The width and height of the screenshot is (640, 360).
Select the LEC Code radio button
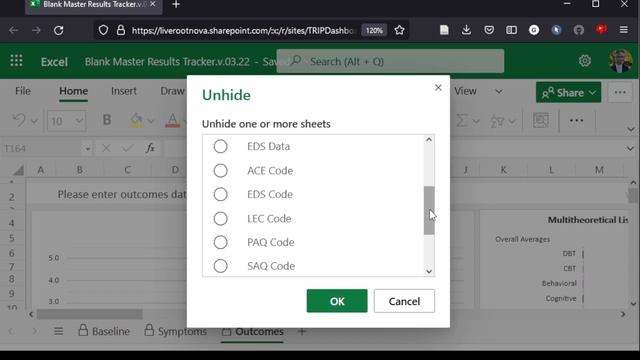pos(220,218)
